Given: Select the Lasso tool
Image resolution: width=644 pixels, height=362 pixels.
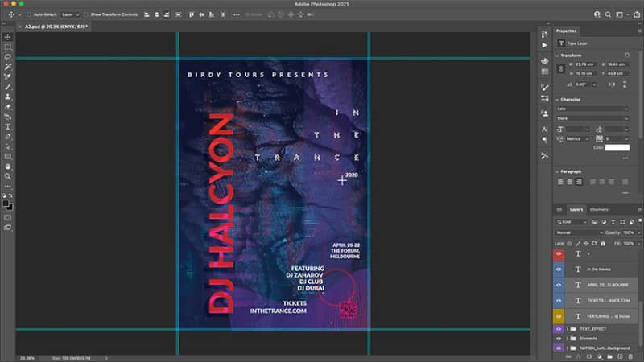Looking at the screenshot, I should [8, 56].
